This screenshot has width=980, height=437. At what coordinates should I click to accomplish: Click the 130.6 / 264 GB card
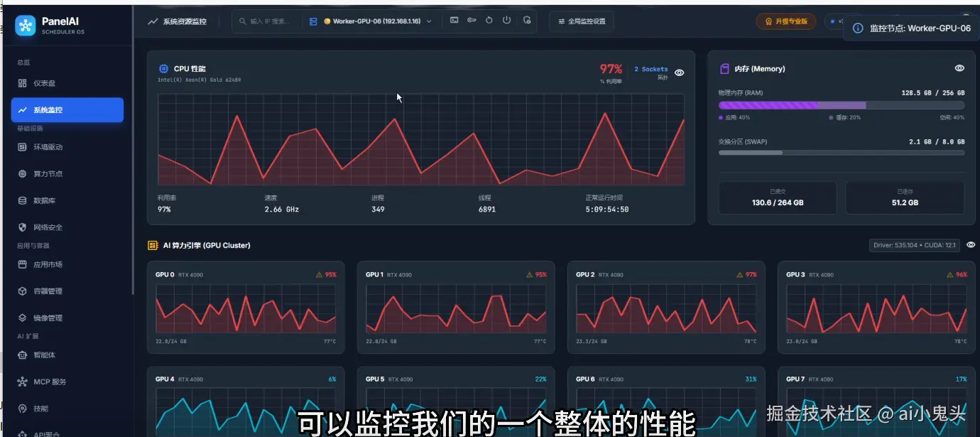pos(778,198)
